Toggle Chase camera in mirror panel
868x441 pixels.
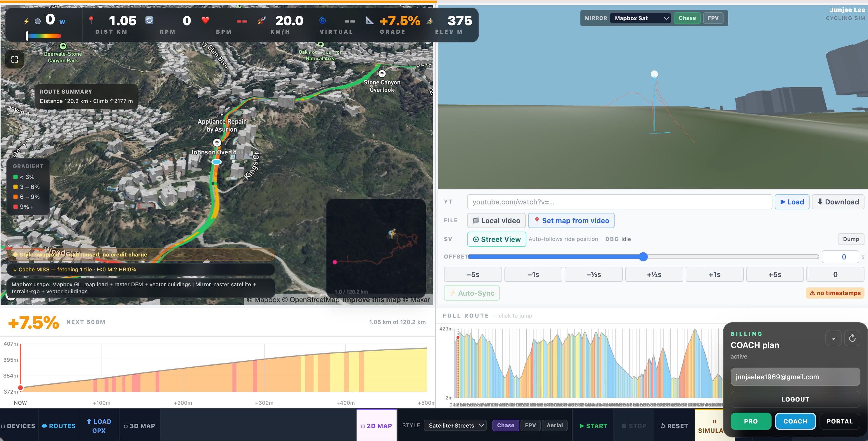click(x=687, y=18)
